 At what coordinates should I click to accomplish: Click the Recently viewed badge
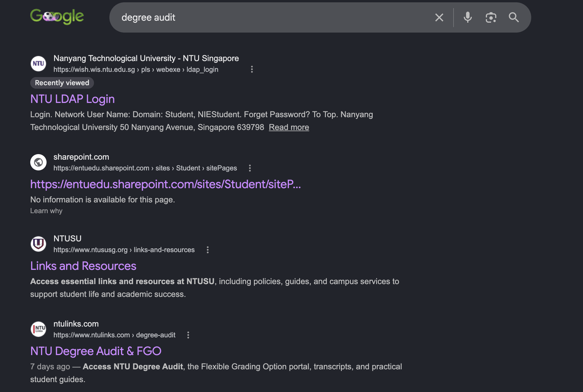tap(62, 83)
